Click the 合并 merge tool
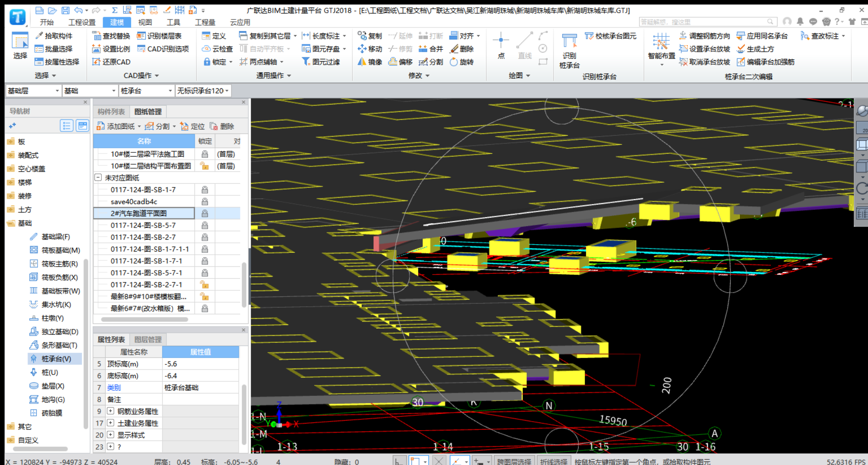 (431, 49)
